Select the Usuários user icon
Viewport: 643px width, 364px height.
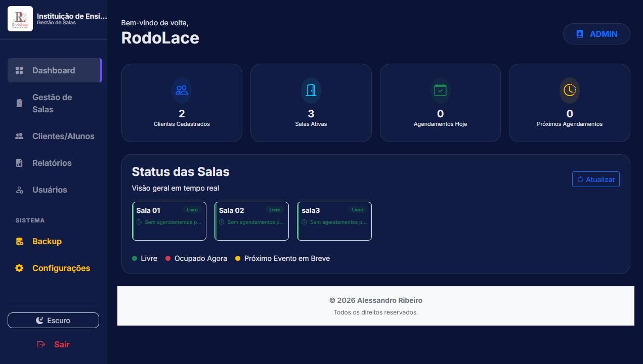(x=19, y=190)
